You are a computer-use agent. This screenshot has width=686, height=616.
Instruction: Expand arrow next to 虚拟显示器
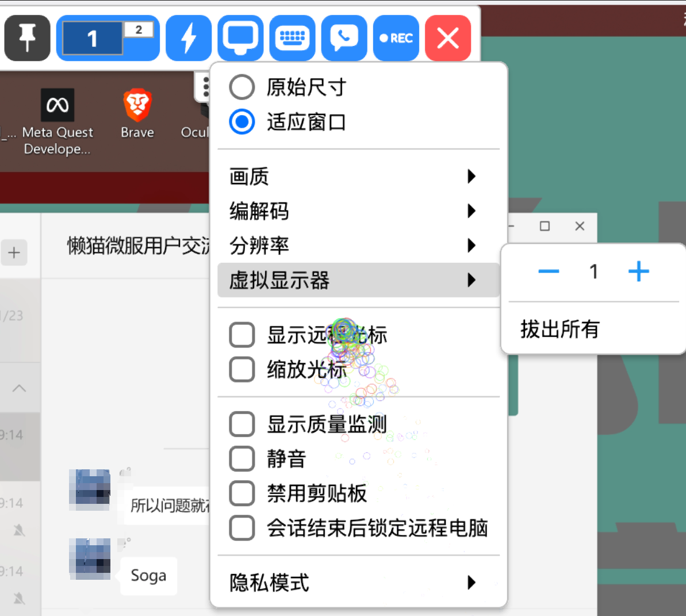pos(471,280)
